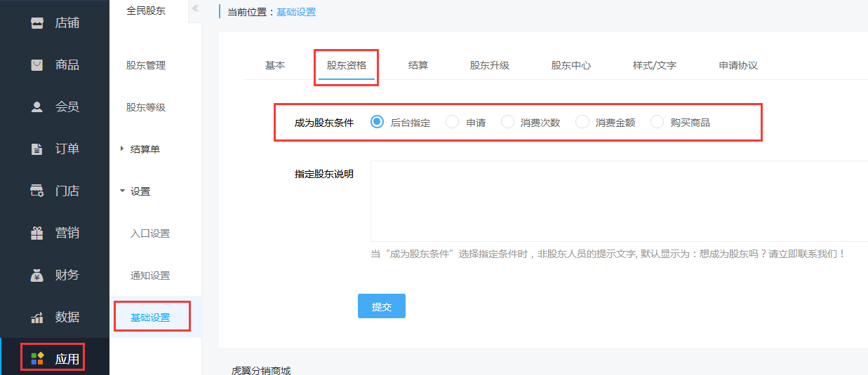Collapse the sidebar using the double chevron

(x=195, y=8)
